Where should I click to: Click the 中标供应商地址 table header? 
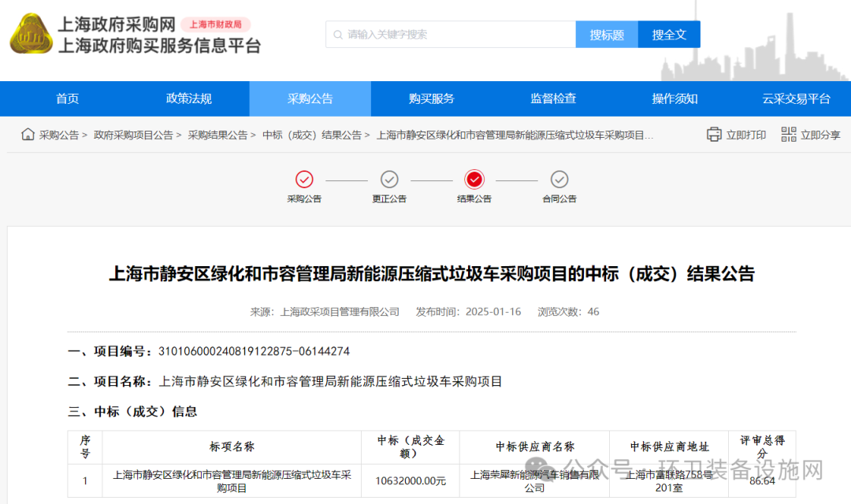[x=669, y=447]
